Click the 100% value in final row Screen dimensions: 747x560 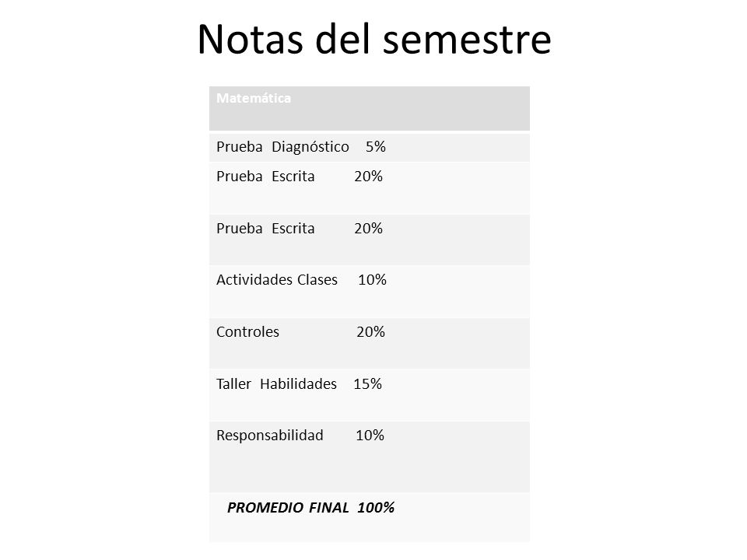click(x=376, y=508)
